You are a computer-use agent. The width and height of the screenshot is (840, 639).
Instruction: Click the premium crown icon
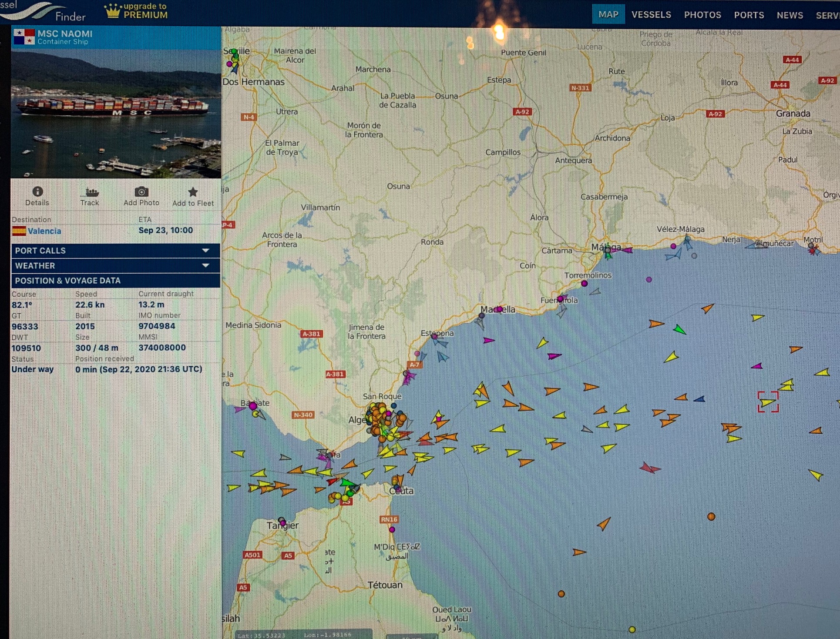[x=113, y=11]
